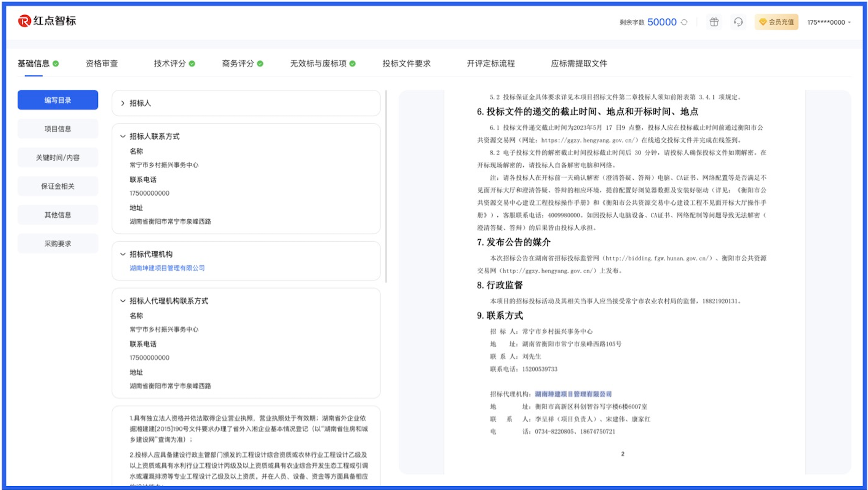Click the 会员充值 button

(776, 22)
